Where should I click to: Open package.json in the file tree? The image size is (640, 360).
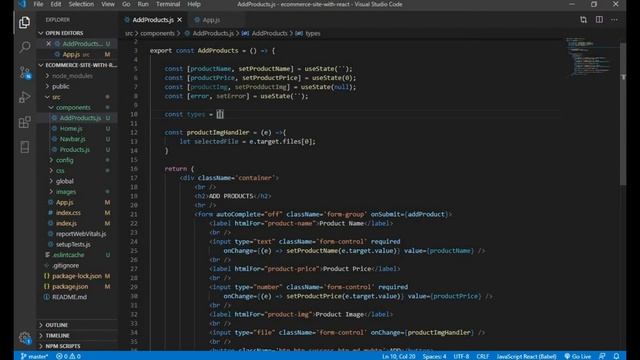[x=70, y=287]
